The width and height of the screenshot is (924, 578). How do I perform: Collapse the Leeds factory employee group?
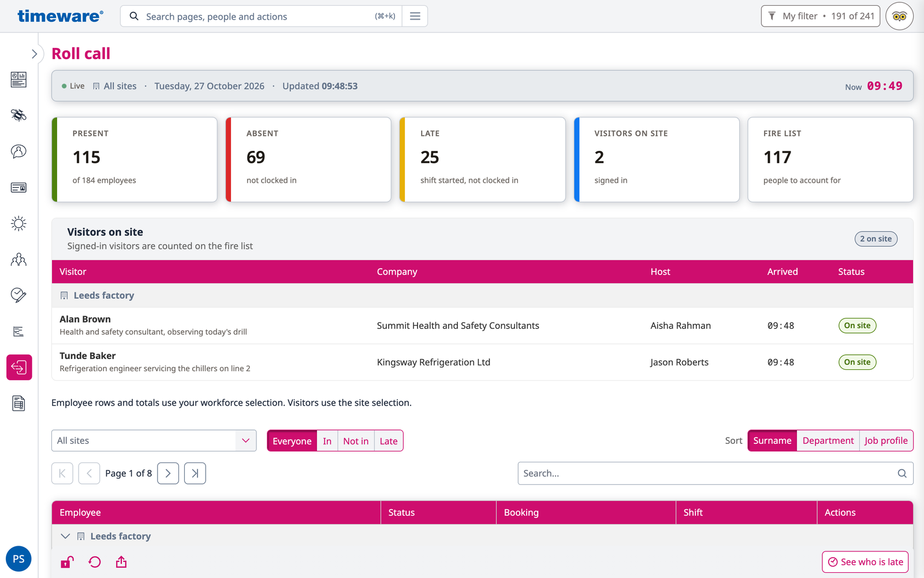65,536
